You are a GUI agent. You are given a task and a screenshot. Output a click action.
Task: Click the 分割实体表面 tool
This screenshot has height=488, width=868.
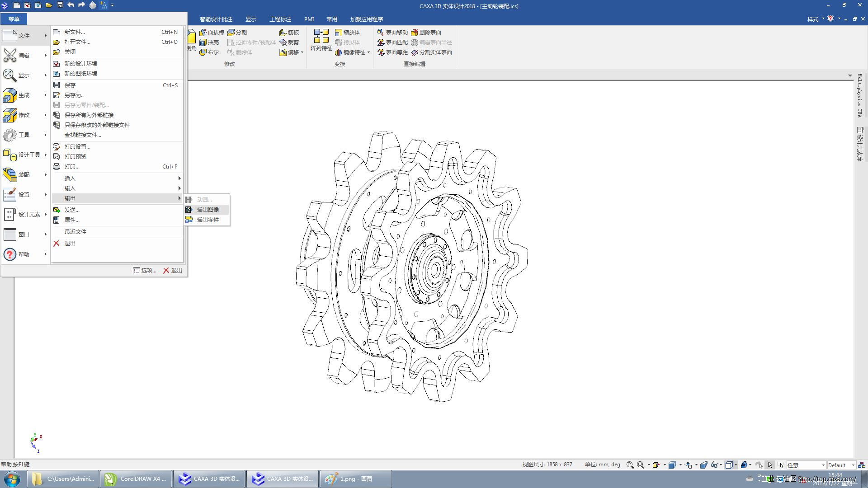tap(432, 52)
